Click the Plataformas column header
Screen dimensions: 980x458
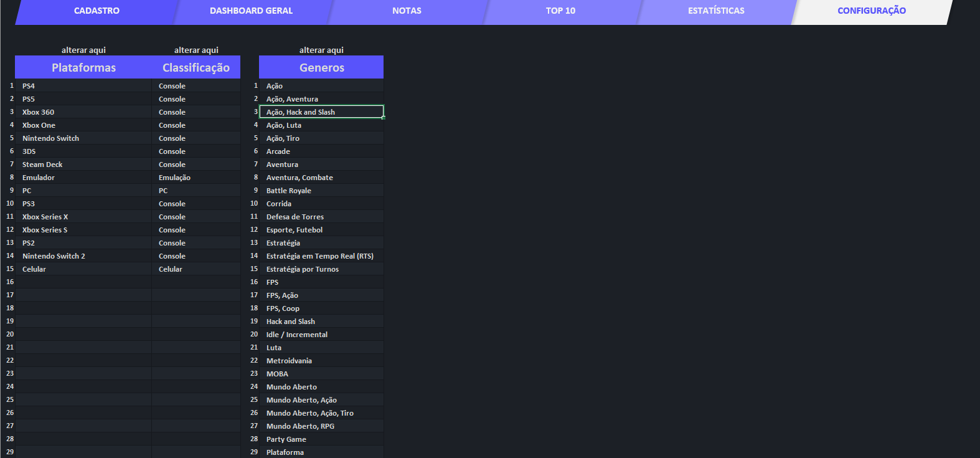(83, 67)
